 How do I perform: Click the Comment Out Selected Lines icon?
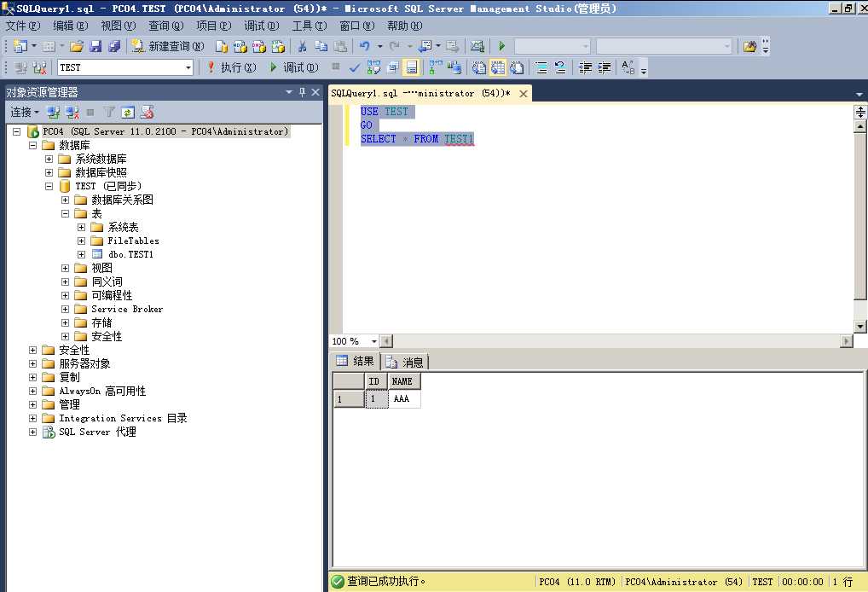click(x=542, y=67)
